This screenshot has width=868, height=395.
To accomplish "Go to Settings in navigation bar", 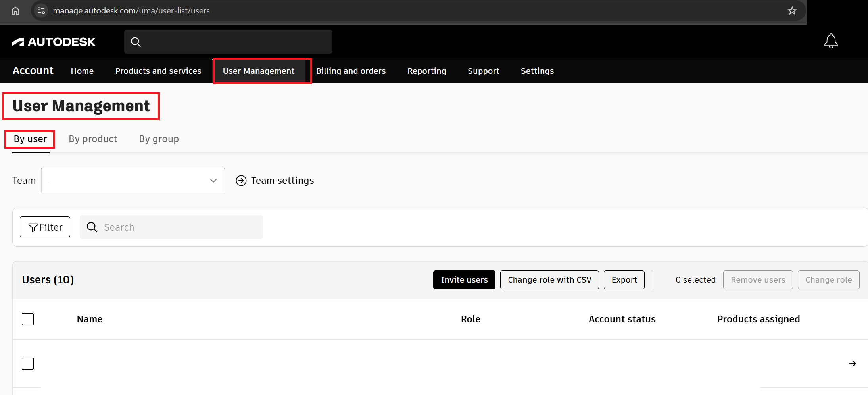I will [537, 71].
